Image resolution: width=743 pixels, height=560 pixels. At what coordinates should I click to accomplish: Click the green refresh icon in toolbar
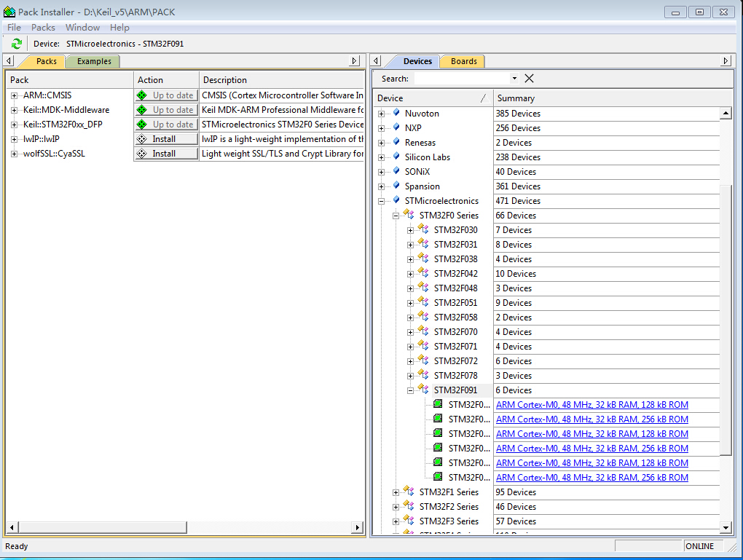click(17, 44)
